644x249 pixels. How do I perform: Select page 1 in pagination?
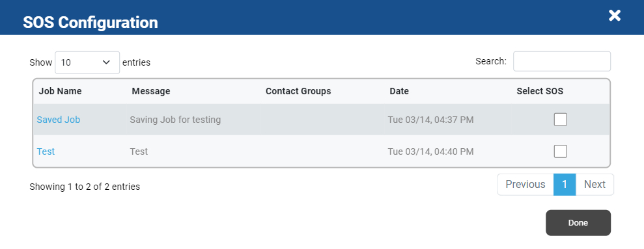click(x=565, y=185)
